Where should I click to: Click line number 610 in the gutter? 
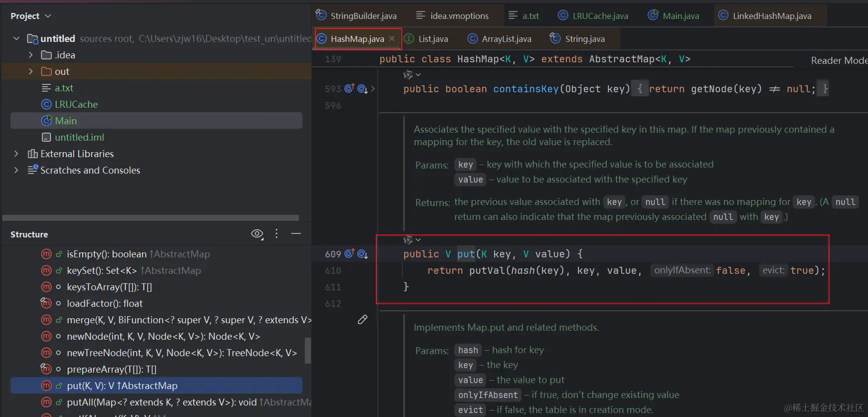(333, 270)
